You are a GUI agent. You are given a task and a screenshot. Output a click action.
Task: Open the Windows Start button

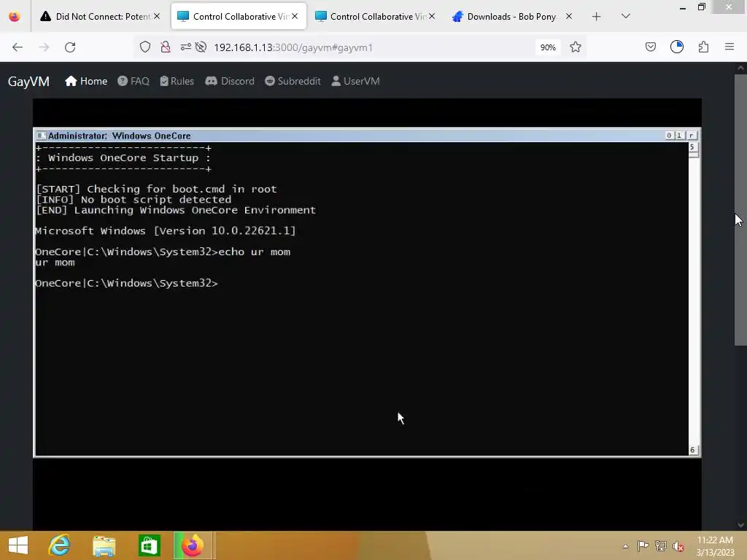pyautogui.click(x=18, y=545)
